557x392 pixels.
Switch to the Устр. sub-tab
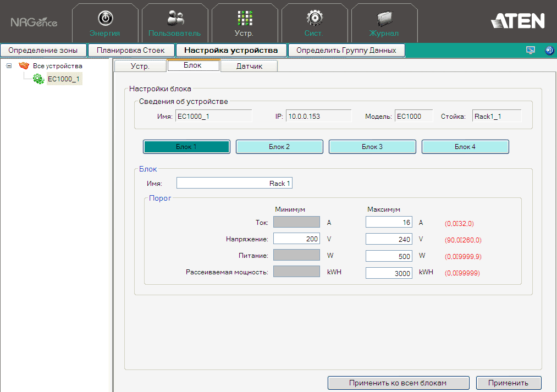point(140,66)
